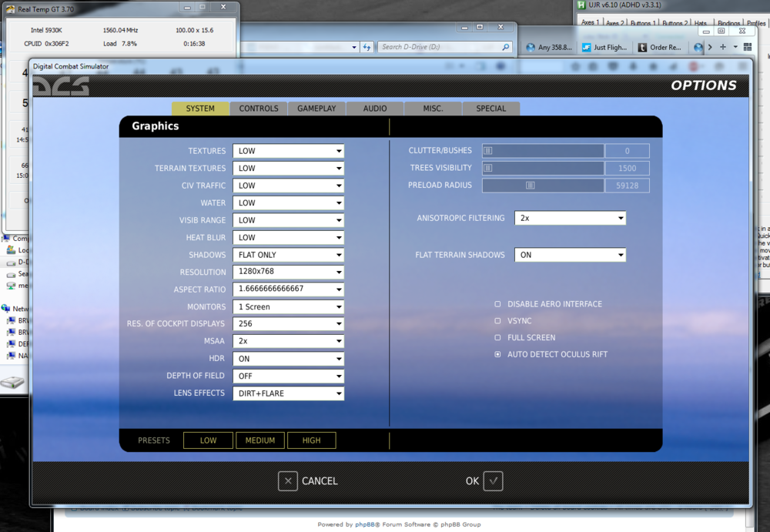Click the tab overflow chevron in browser
Image resolution: width=770 pixels, height=532 pixels.
point(710,47)
